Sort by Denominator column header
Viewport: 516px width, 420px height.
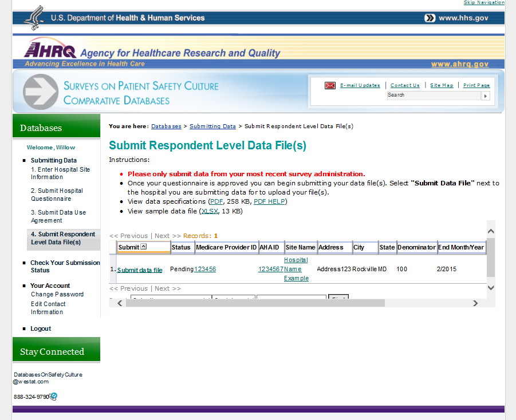point(416,247)
